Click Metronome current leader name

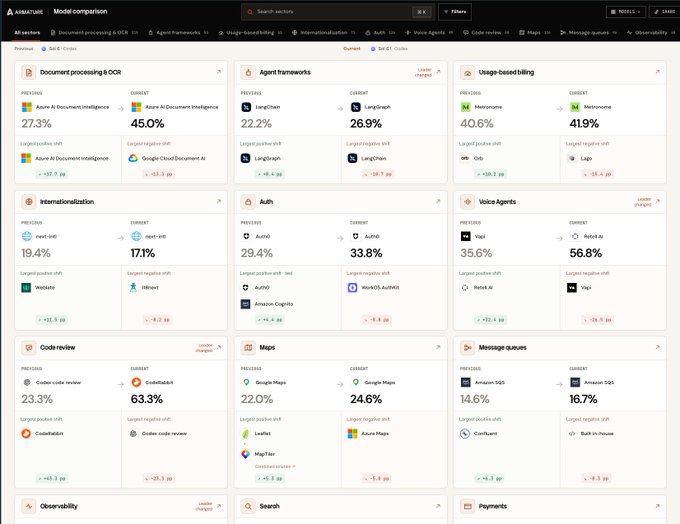pos(597,107)
